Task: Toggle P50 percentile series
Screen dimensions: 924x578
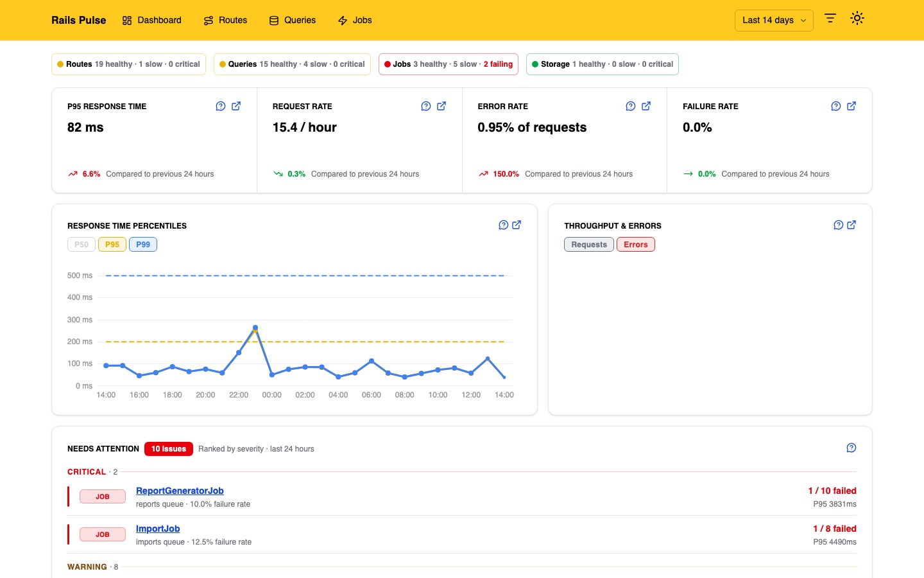Action: pos(81,245)
